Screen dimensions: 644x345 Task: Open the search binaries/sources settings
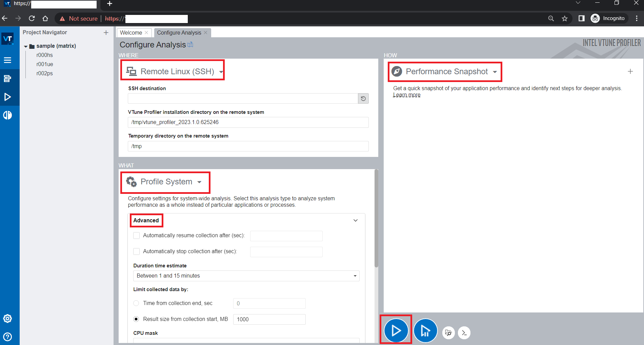tap(448, 333)
